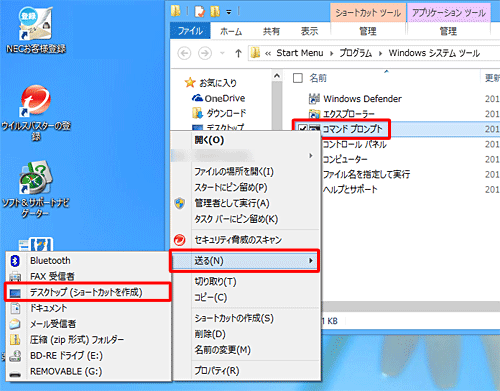This screenshot has height=391, width=500.
Task: Expand the submenu arrow on the blurred context menu item
Action: [311, 156]
